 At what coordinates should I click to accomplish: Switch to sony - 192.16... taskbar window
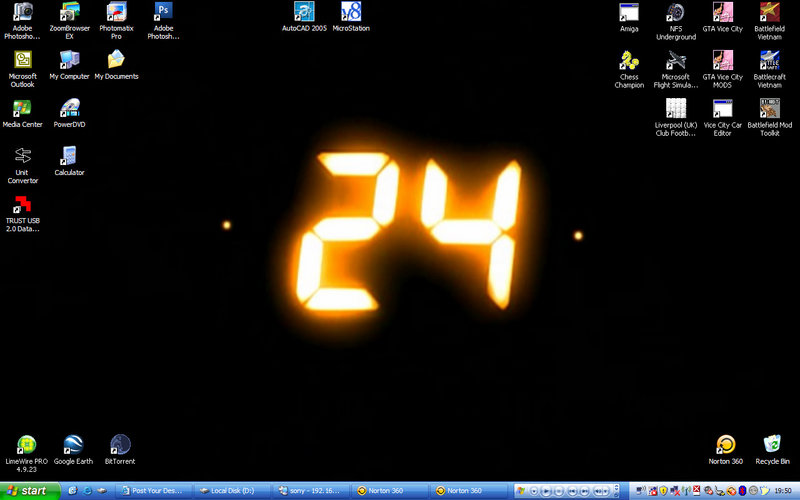(311, 491)
